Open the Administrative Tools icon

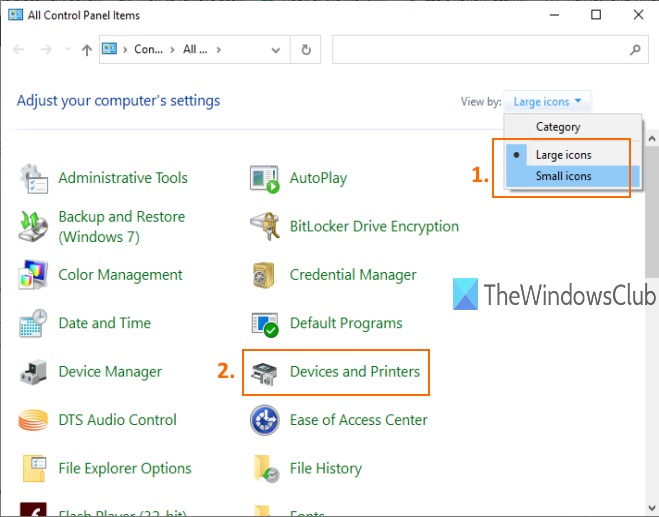pyautogui.click(x=34, y=178)
